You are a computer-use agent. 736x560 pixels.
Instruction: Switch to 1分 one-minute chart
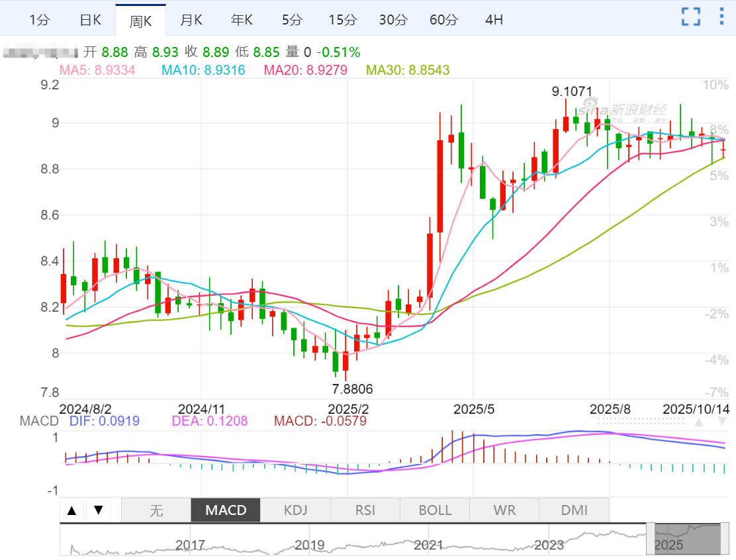pos(40,20)
